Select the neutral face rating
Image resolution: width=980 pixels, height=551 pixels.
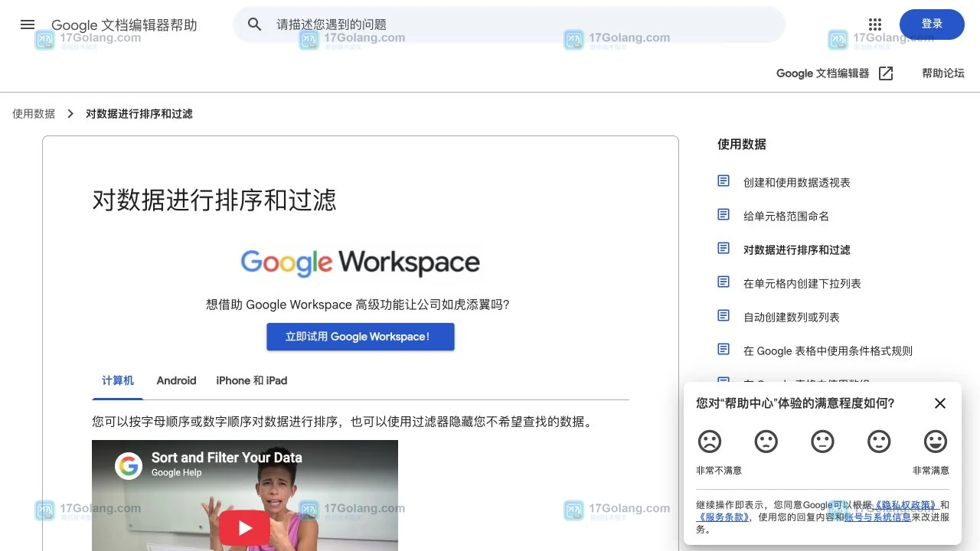pyautogui.click(x=822, y=442)
